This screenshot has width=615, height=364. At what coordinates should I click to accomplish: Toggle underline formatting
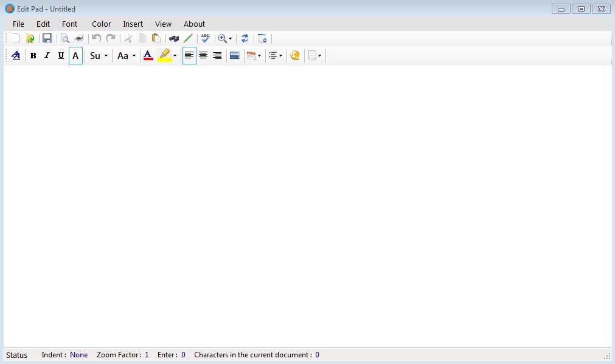(x=61, y=55)
